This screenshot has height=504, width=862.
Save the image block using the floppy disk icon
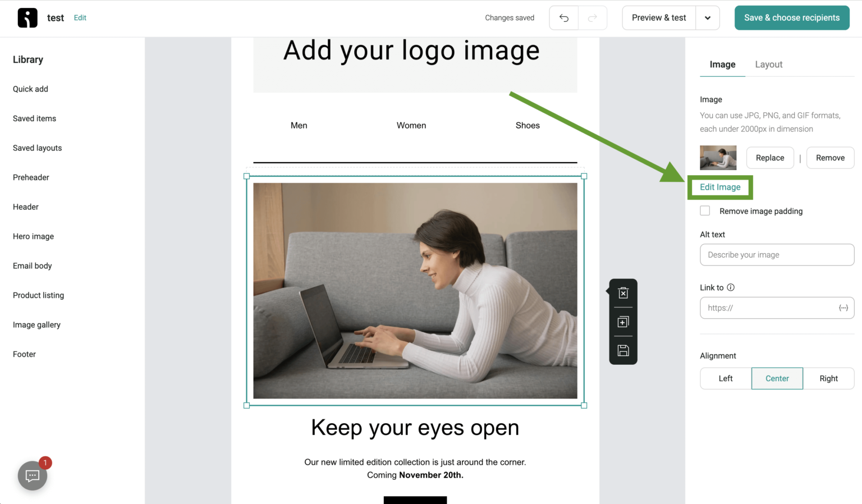point(622,350)
